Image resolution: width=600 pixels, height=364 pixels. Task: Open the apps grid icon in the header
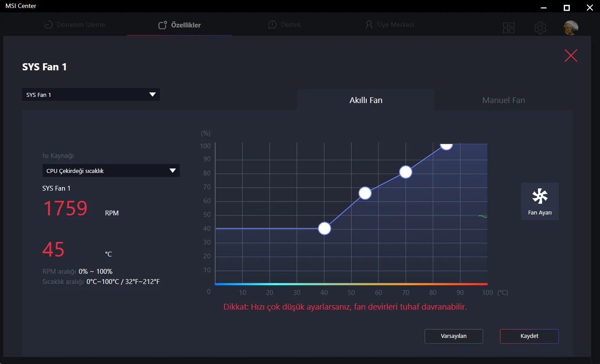(x=509, y=28)
